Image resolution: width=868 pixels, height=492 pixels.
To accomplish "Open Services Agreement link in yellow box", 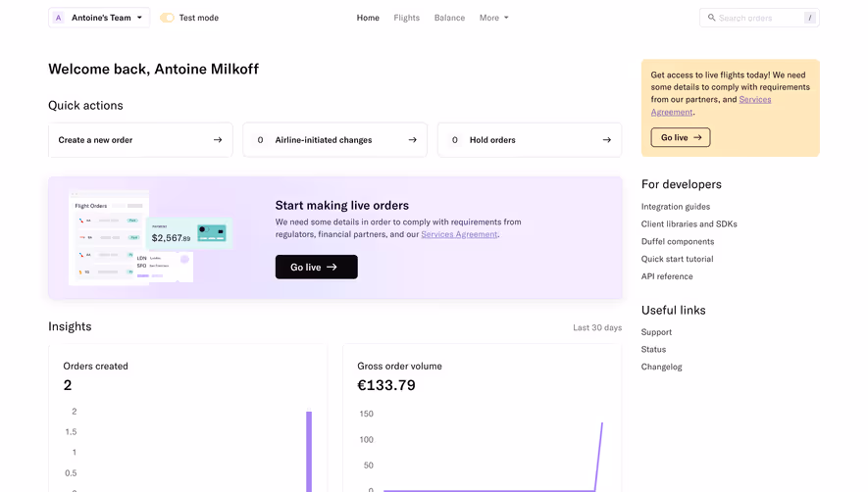I will [711, 106].
